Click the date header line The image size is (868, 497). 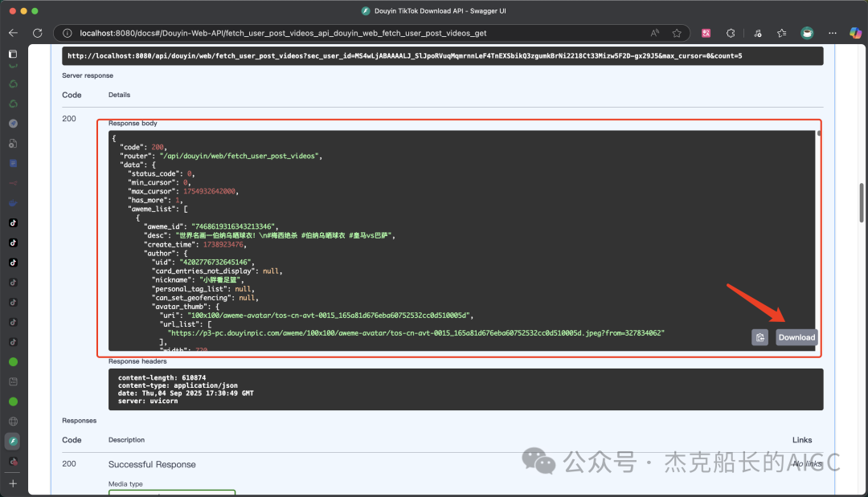pyautogui.click(x=186, y=393)
